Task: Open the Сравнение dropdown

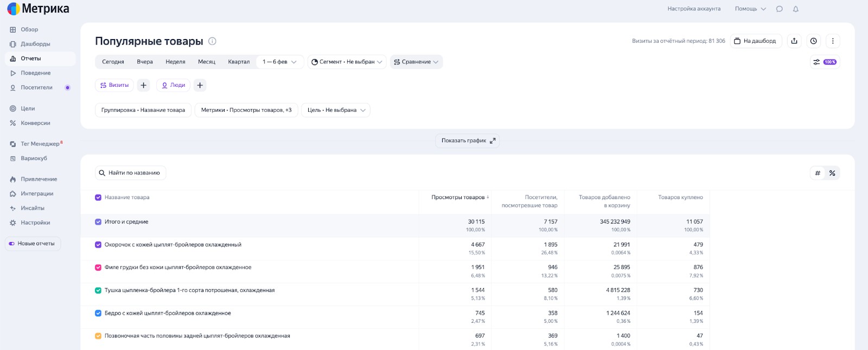Action: tap(416, 62)
